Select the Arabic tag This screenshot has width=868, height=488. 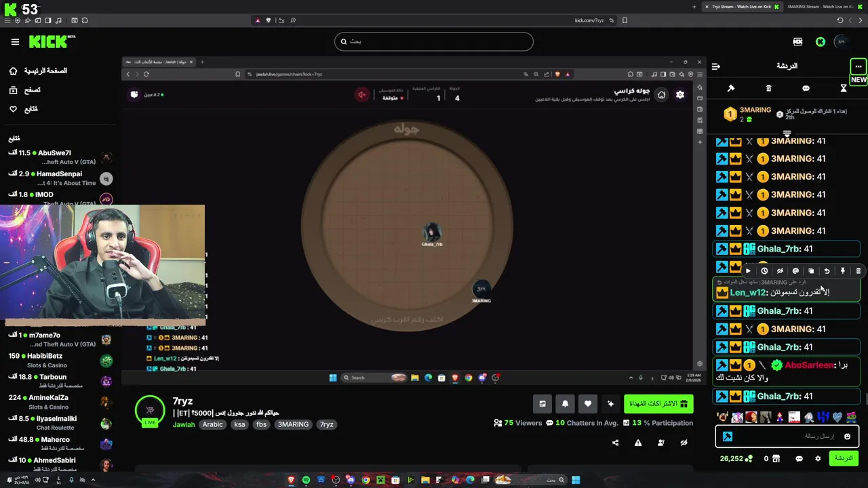tap(212, 424)
